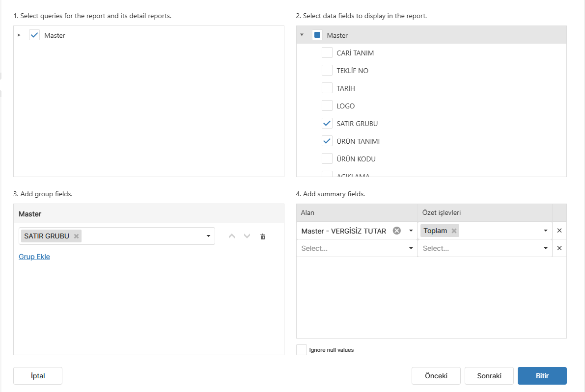Uncheck the ÜRÜN TANIMI field

tap(327, 141)
